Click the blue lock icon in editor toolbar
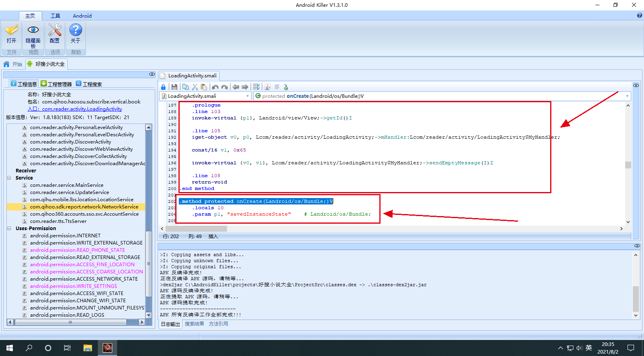The width and height of the screenshot is (644, 356). [163, 87]
